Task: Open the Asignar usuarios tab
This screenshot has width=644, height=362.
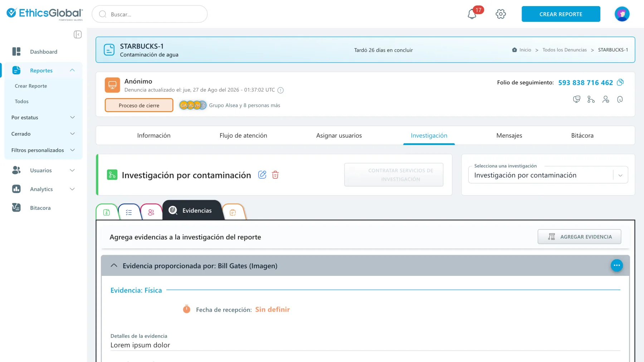Action: (x=339, y=135)
